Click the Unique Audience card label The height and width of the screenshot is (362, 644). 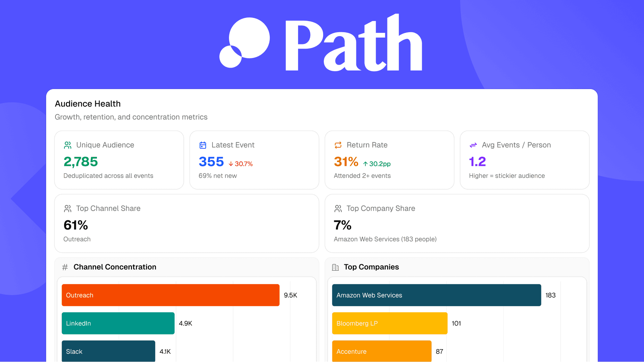tap(105, 145)
